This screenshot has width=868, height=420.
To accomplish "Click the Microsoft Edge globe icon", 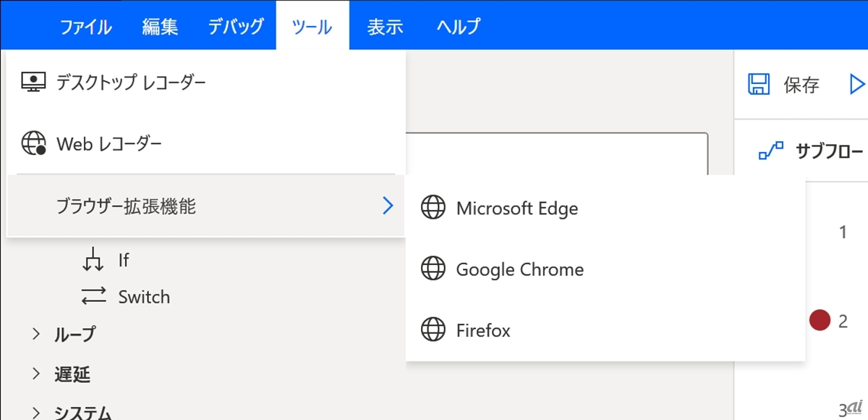I will (433, 209).
